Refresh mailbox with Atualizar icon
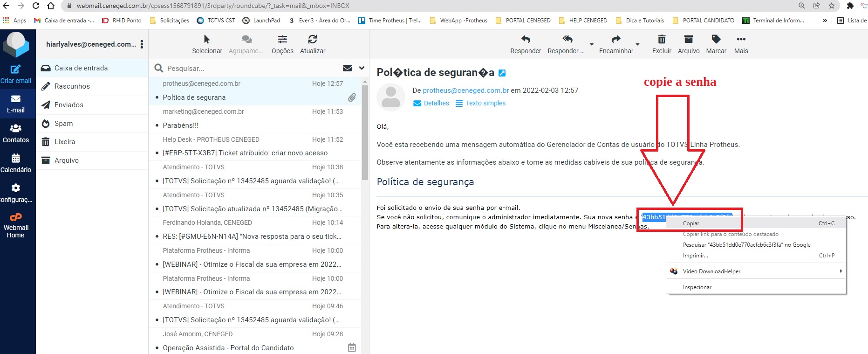The height and width of the screenshot is (354, 868). 313,40
